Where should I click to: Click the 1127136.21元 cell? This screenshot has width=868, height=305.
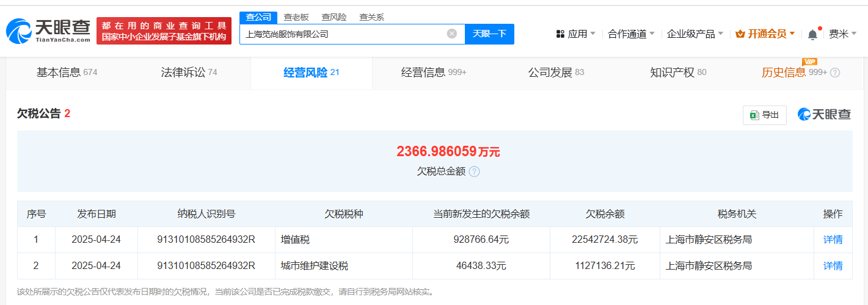click(x=605, y=266)
